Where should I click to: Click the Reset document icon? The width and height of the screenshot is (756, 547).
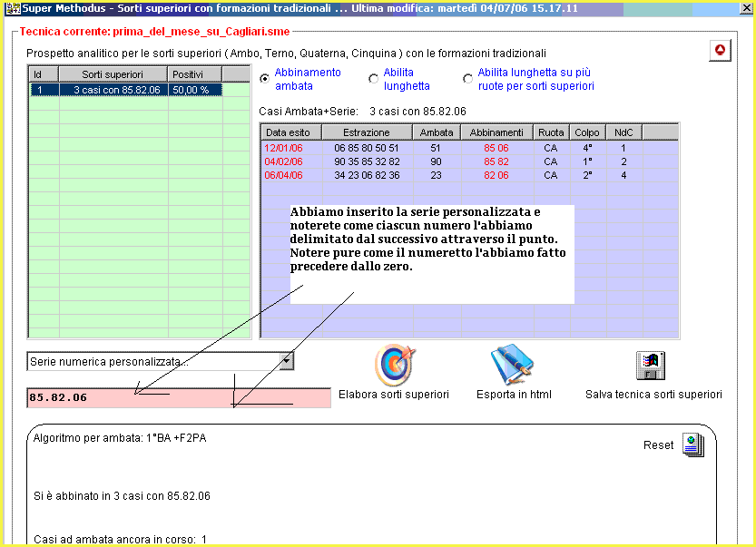693,444
